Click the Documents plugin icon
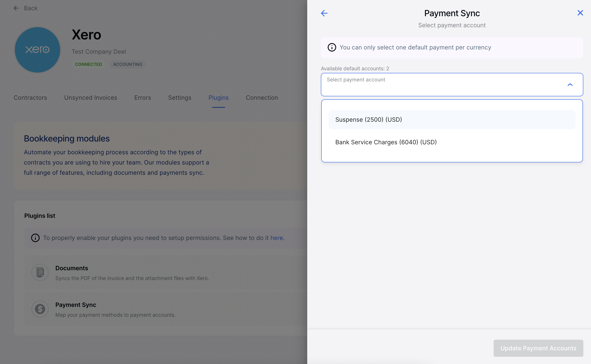591x364 pixels. click(40, 272)
